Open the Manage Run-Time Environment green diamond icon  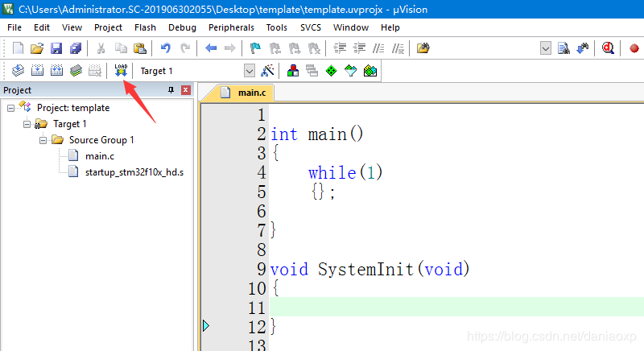click(x=331, y=71)
